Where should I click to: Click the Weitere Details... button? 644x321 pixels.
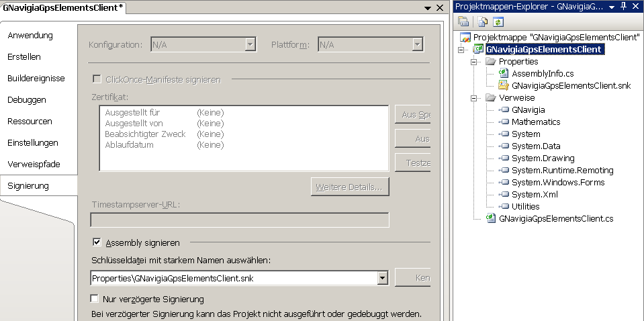(349, 187)
